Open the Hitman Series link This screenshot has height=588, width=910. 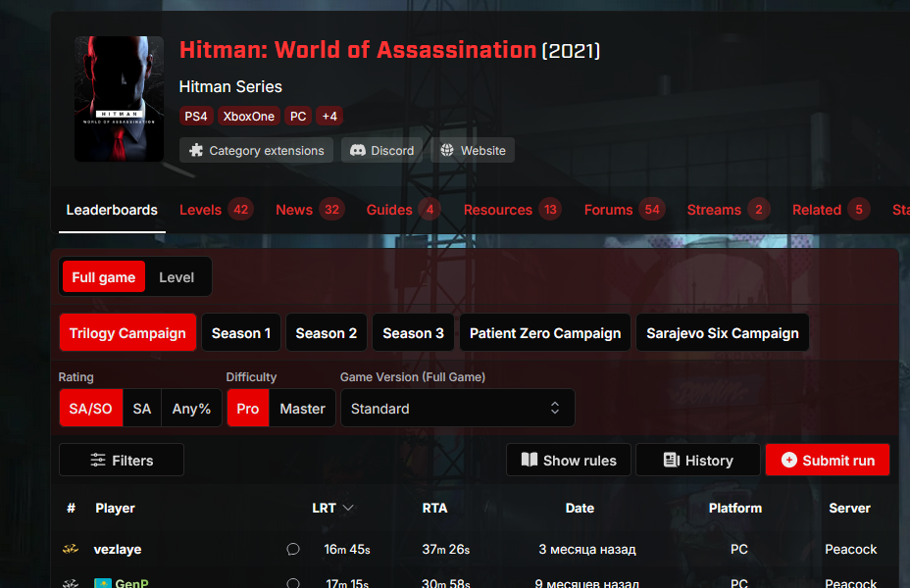point(230,86)
